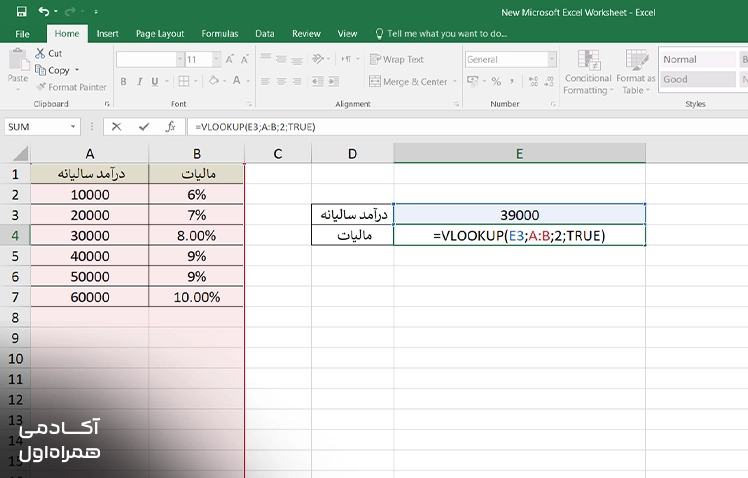Open Font group dialog launcher

[249, 104]
